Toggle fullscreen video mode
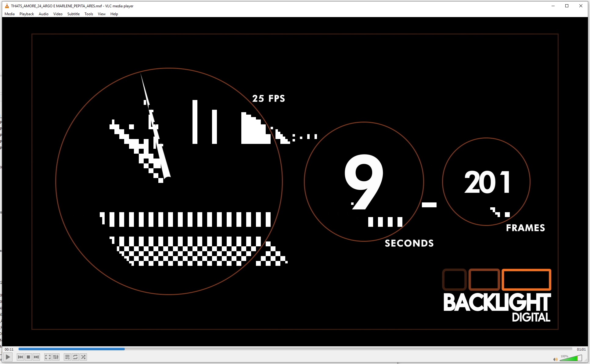590x364 pixels. coord(48,357)
